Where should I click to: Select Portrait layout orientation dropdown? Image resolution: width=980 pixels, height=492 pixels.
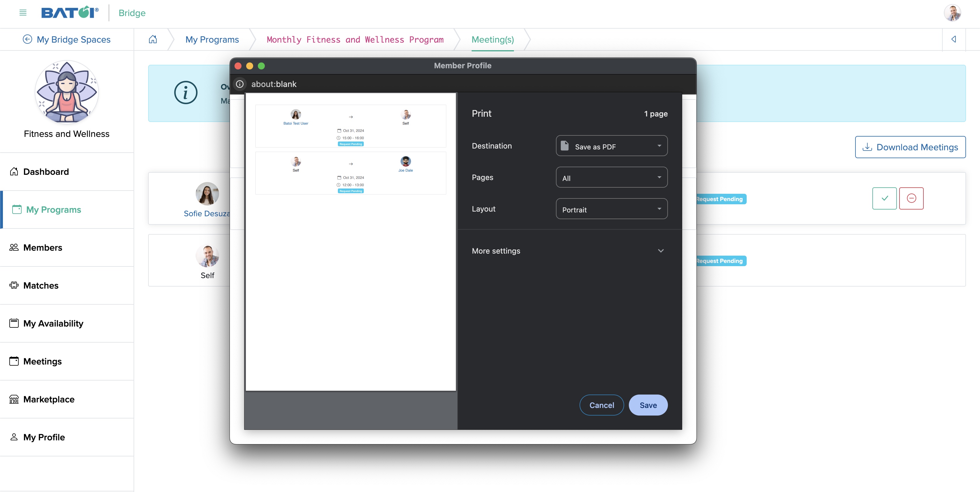click(x=611, y=209)
